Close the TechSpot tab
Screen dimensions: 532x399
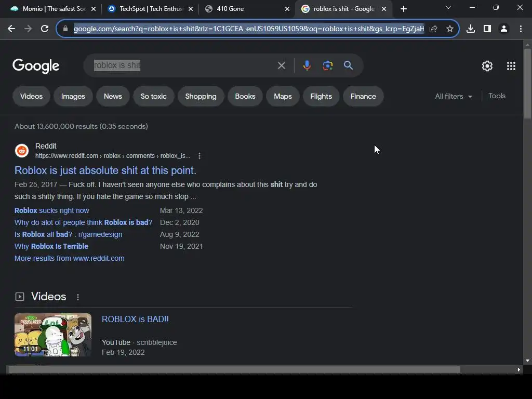[x=191, y=9]
